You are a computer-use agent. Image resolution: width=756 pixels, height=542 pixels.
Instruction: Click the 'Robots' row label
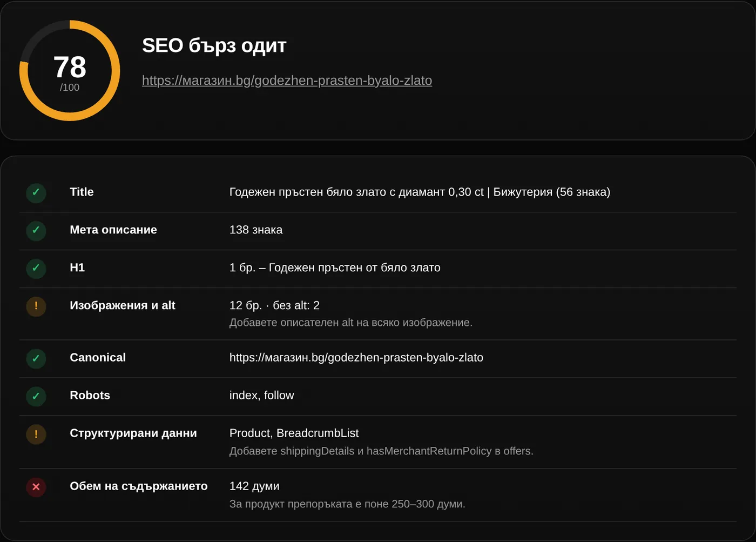point(90,395)
